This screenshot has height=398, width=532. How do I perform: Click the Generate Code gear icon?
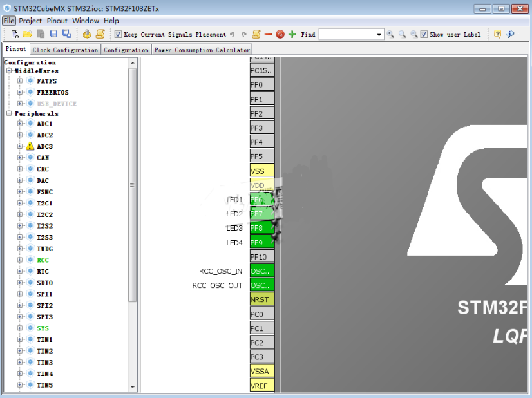(87, 34)
